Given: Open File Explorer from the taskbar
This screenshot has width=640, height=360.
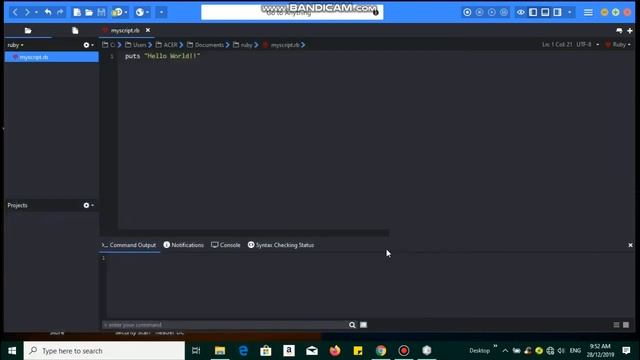Looking at the screenshot, I should tap(220, 351).
